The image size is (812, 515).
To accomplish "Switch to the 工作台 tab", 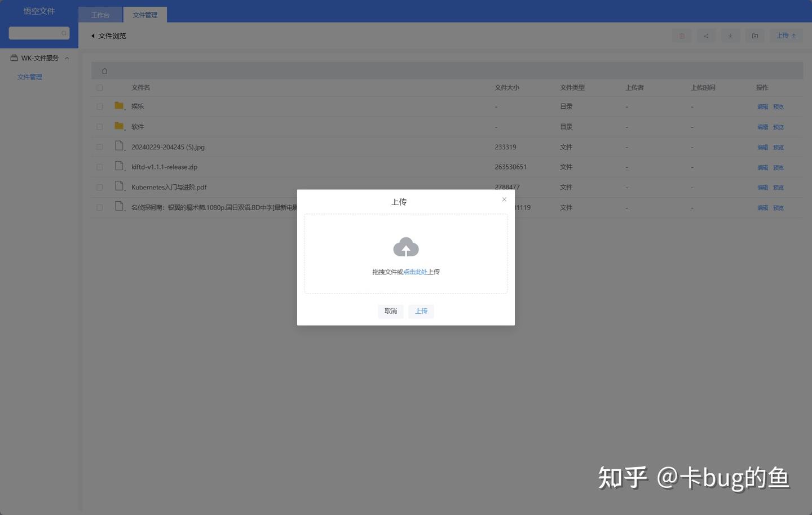I will point(100,15).
